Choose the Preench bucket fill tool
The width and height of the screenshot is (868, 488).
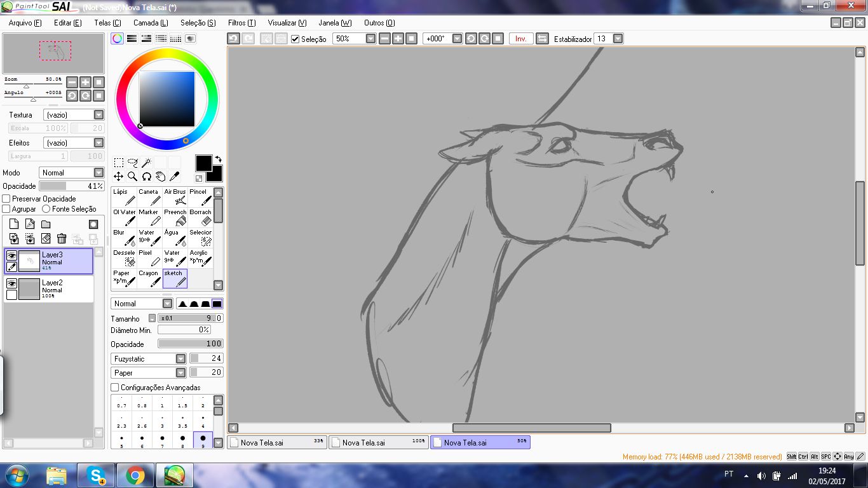(x=175, y=217)
